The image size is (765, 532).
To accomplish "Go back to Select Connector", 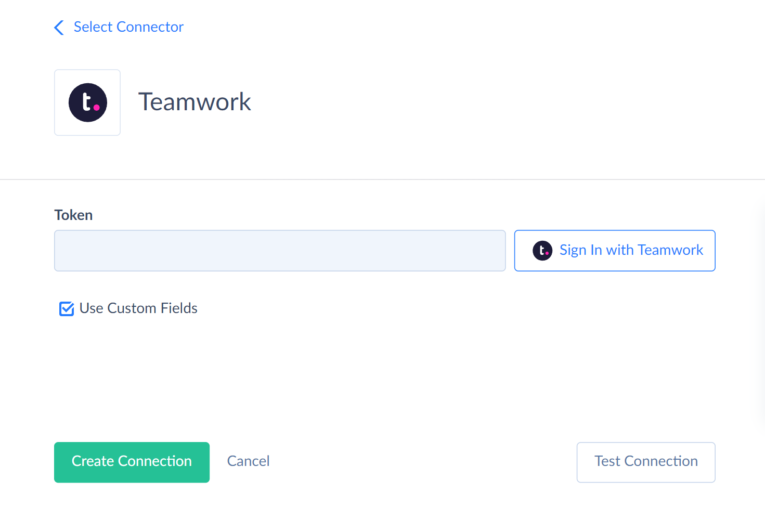I will tap(128, 27).
